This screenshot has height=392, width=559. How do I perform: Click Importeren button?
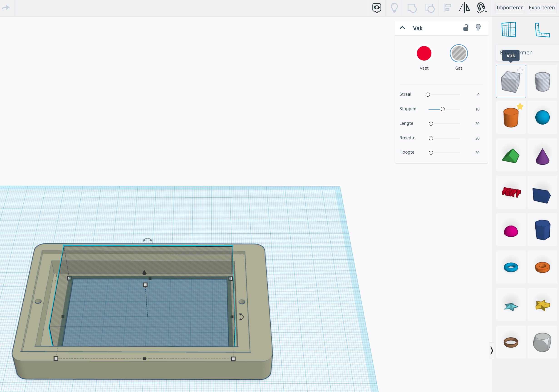coord(510,7)
